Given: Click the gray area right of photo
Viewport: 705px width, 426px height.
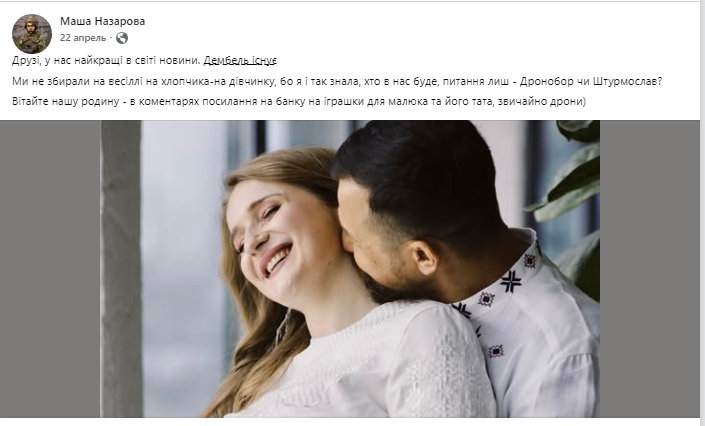Looking at the screenshot, I should click(x=650, y=269).
